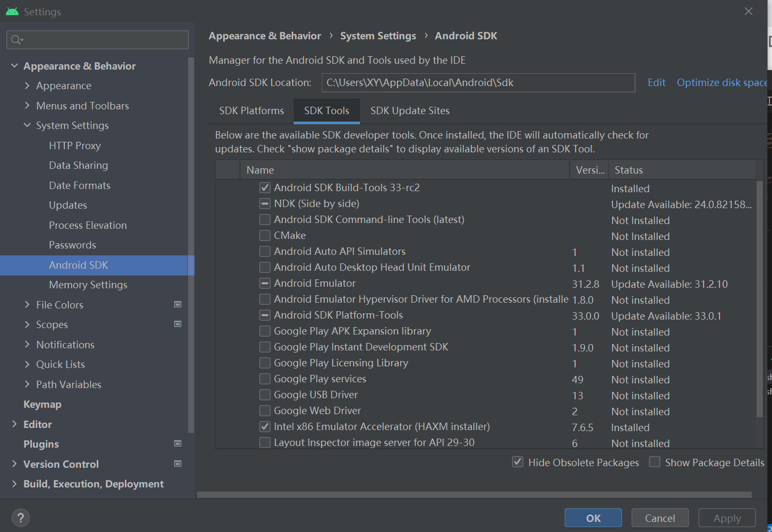Image resolution: width=772 pixels, height=532 pixels.
Task: Collapse the Appearance & Behavior section
Action: (14, 65)
